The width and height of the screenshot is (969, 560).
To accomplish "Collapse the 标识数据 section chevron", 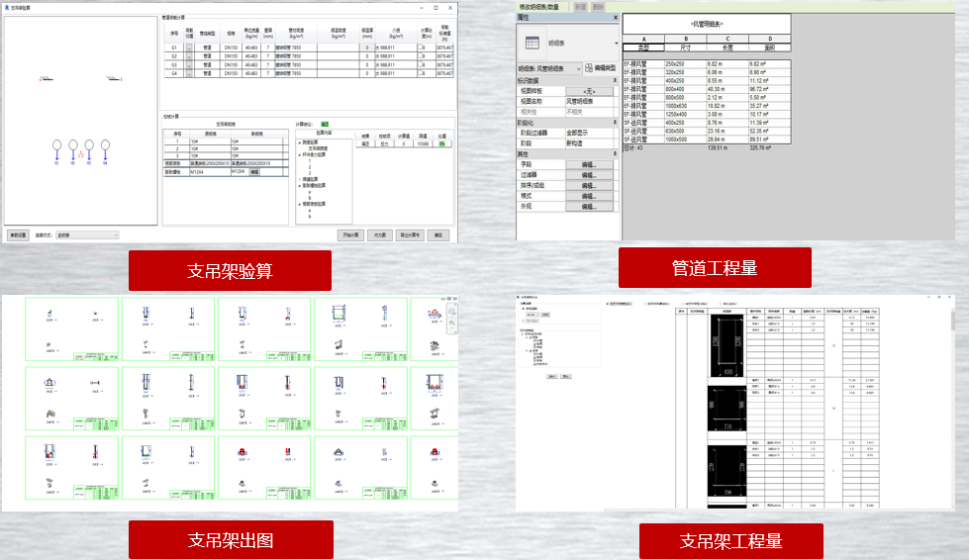I will click(615, 81).
